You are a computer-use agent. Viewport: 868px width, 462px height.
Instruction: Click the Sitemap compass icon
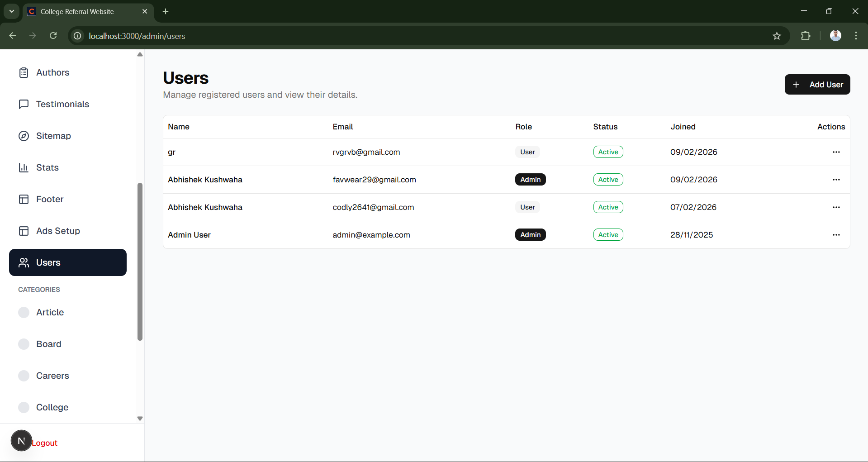tap(24, 136)
